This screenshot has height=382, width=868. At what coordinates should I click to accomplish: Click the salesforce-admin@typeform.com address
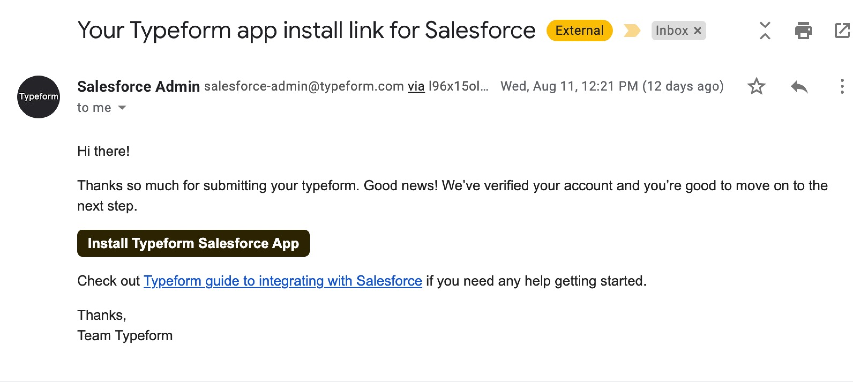tap(304, 87)
